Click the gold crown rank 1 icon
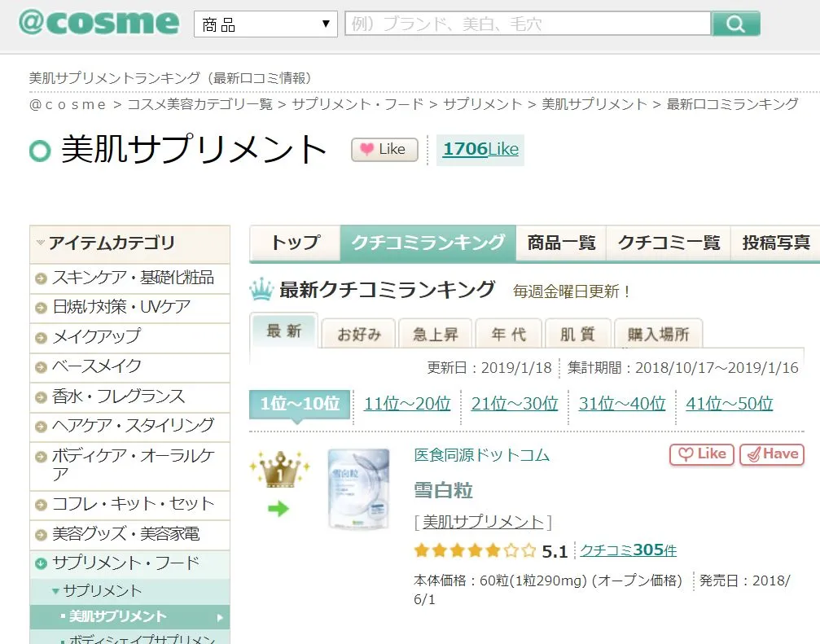Viewport: 820px width, 644px height. (x=280, y=469)
